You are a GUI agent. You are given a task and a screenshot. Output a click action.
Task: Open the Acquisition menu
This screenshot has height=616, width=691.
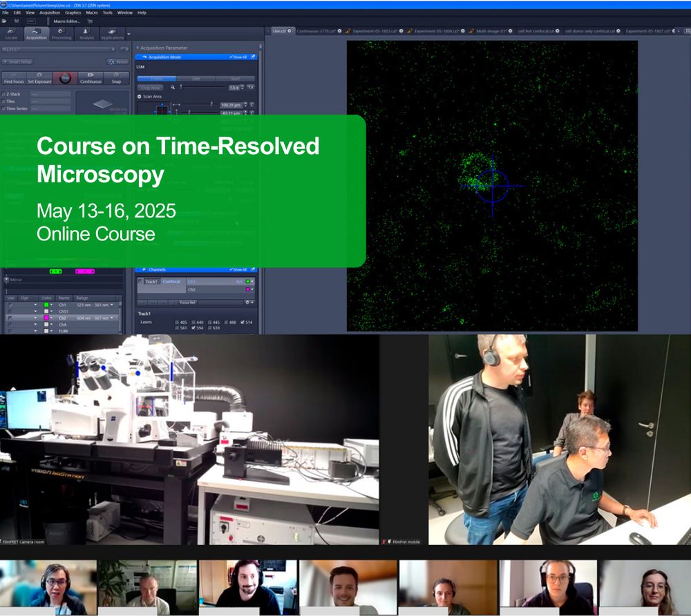50,12
